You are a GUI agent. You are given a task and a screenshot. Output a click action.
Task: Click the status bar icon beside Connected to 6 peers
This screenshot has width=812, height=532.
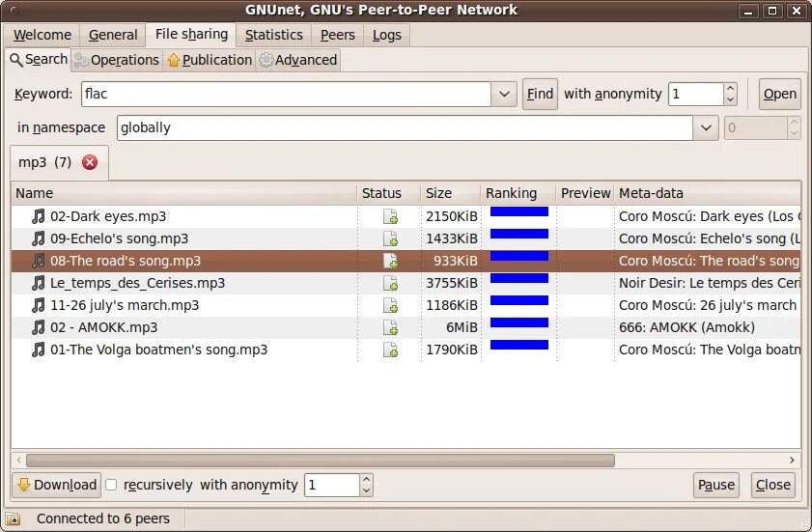pos(13,518)
